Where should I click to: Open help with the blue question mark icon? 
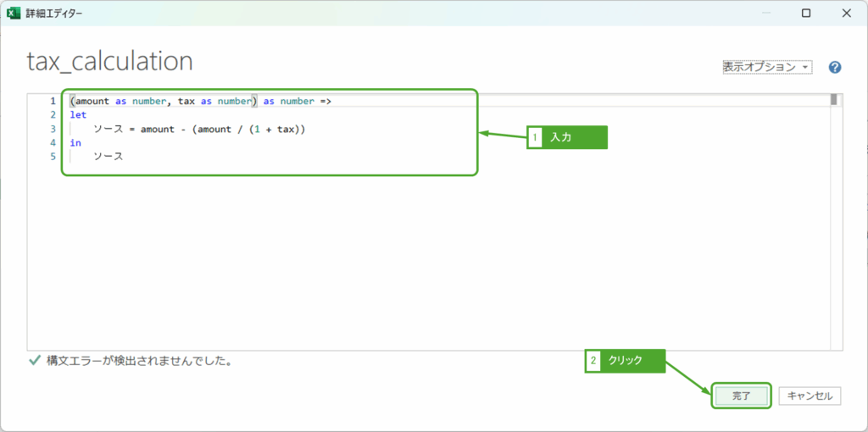point(834,68)
